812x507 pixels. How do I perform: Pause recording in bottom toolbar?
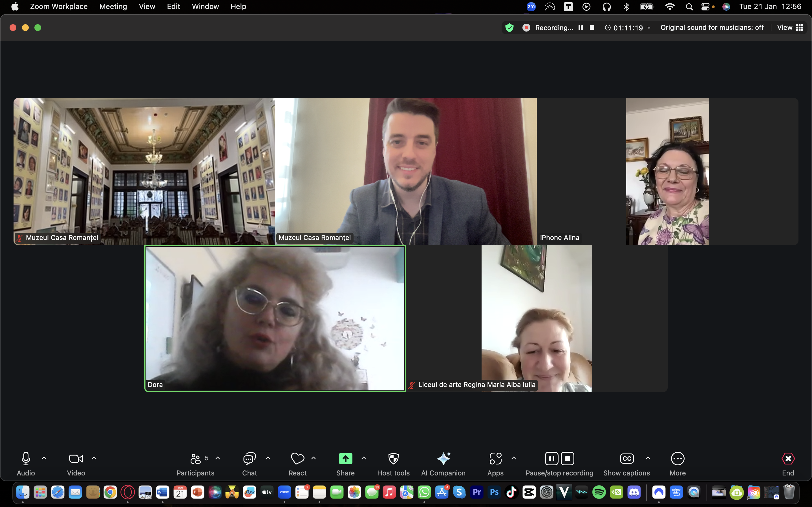pyautogui.click(x=551, y=458)
